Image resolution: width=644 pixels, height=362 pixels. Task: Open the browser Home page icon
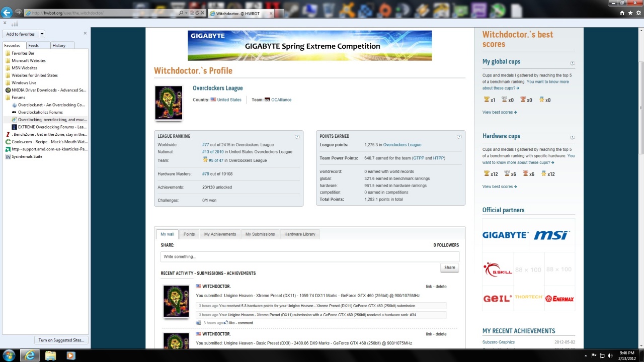[x=622, y=13]
